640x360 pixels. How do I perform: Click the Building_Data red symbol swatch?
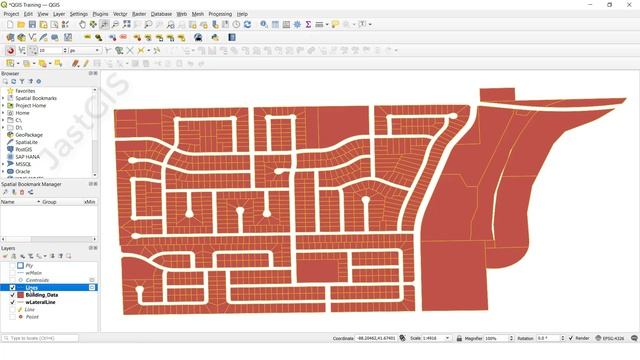click(x=20, y=295)
